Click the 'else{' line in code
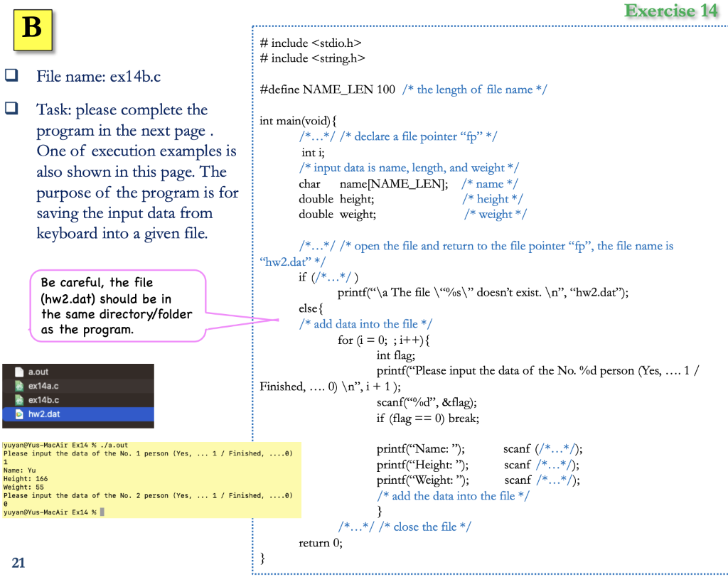 tap(311, 308)
